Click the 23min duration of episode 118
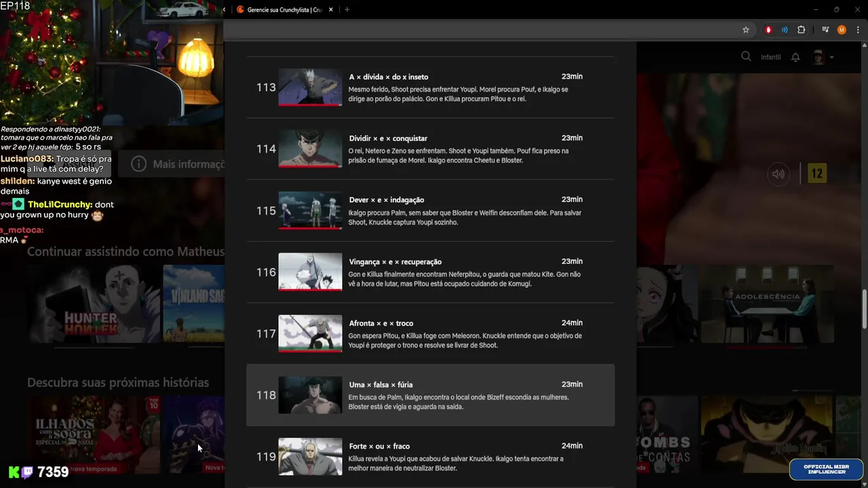The height and width of the screenshot is (488, 868). 572,384
